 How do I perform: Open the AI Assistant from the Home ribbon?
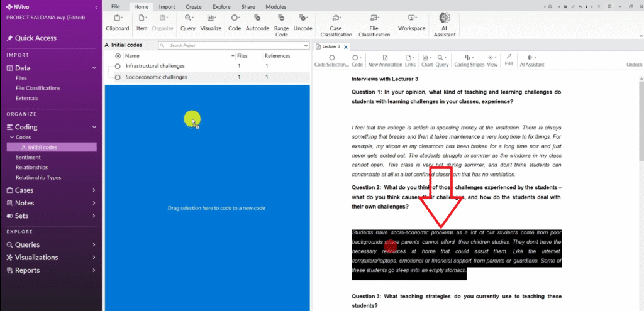[445, 19]
